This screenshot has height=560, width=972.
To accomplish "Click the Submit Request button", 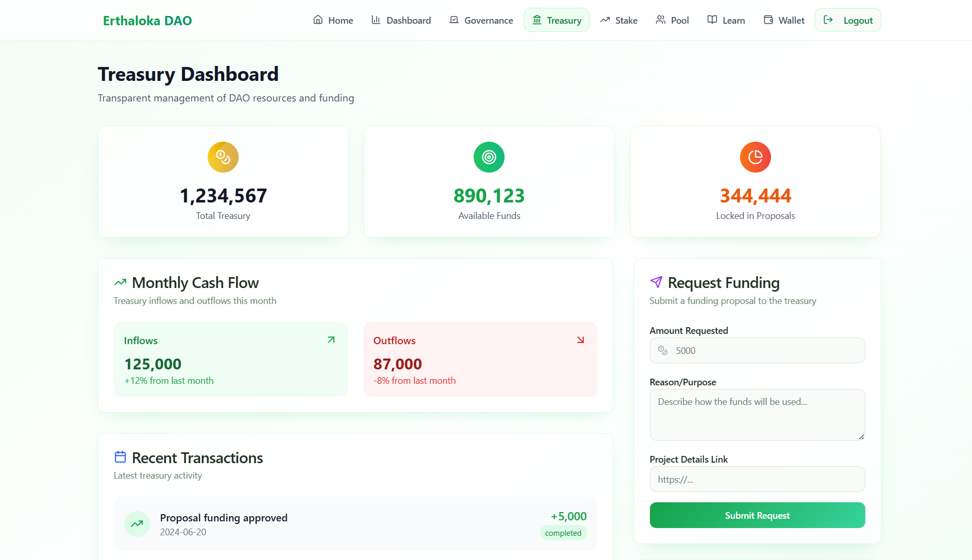I will coord(757,515).
